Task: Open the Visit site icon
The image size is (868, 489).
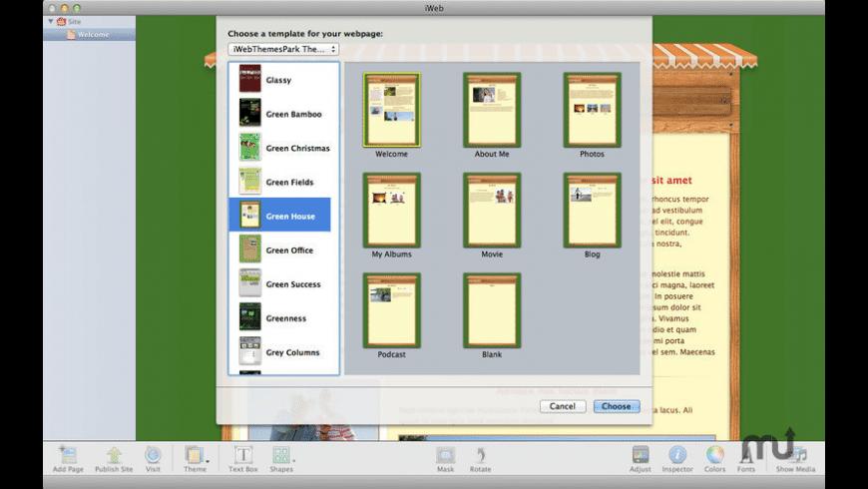Action: pyautogui.click(x=153, y=455)
